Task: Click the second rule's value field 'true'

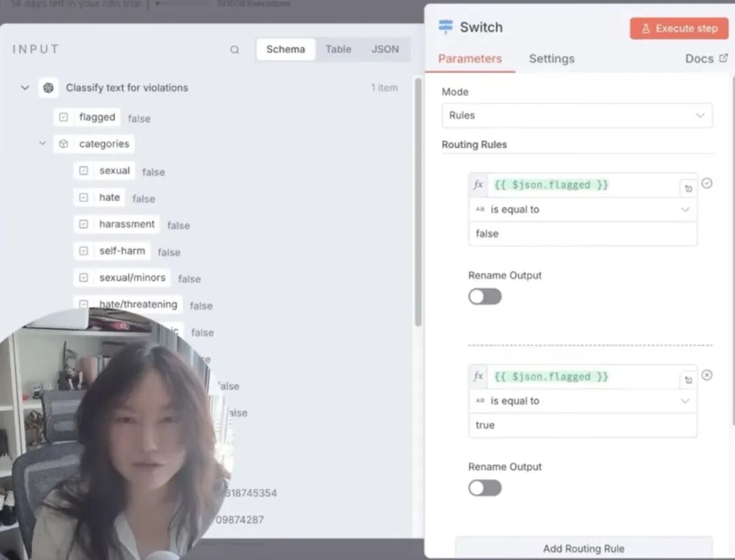Action: click(x=583, y=425)
